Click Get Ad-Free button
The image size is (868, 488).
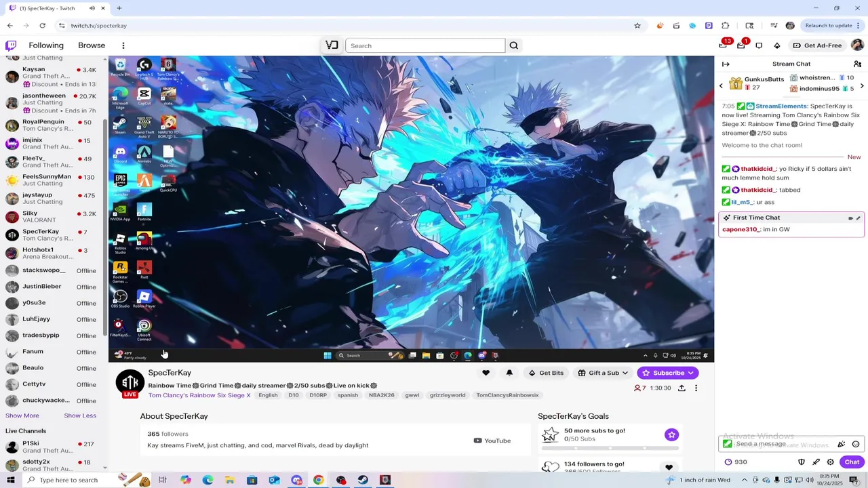coord(817,45)
